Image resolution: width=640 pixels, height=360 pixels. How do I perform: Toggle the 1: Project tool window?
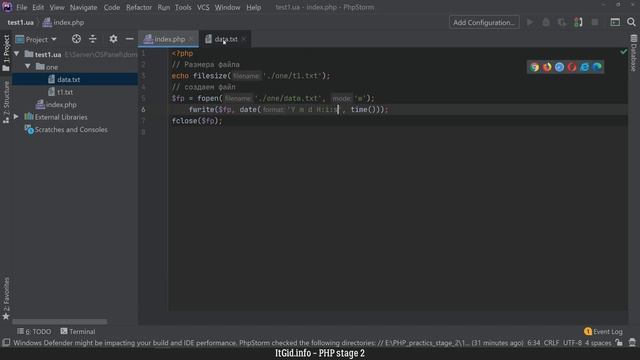tap(6, 53)
